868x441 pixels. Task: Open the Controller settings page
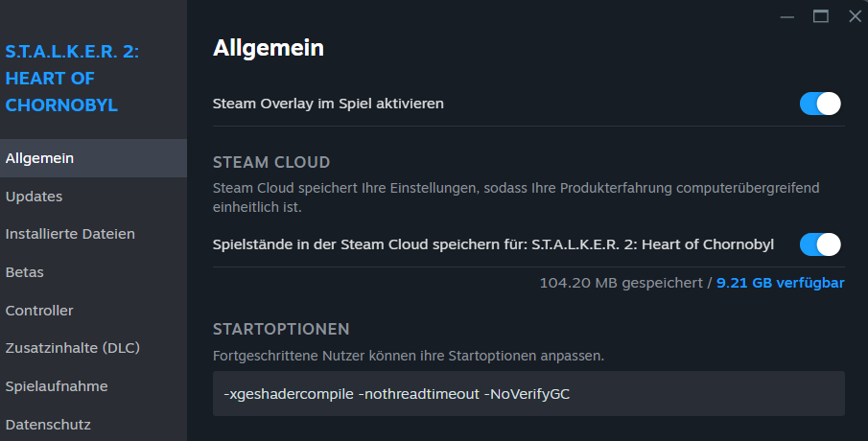pyautogui.click(x=39, y=311)
